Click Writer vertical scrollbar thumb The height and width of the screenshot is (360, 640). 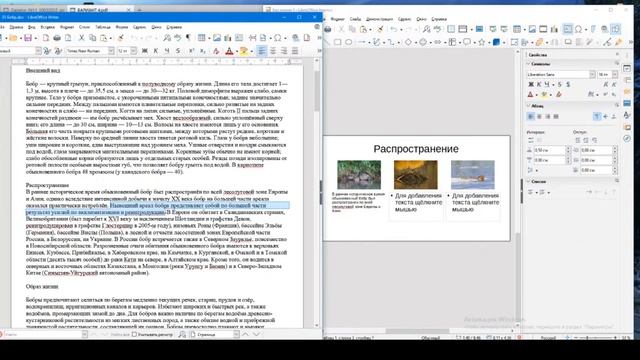317,91
